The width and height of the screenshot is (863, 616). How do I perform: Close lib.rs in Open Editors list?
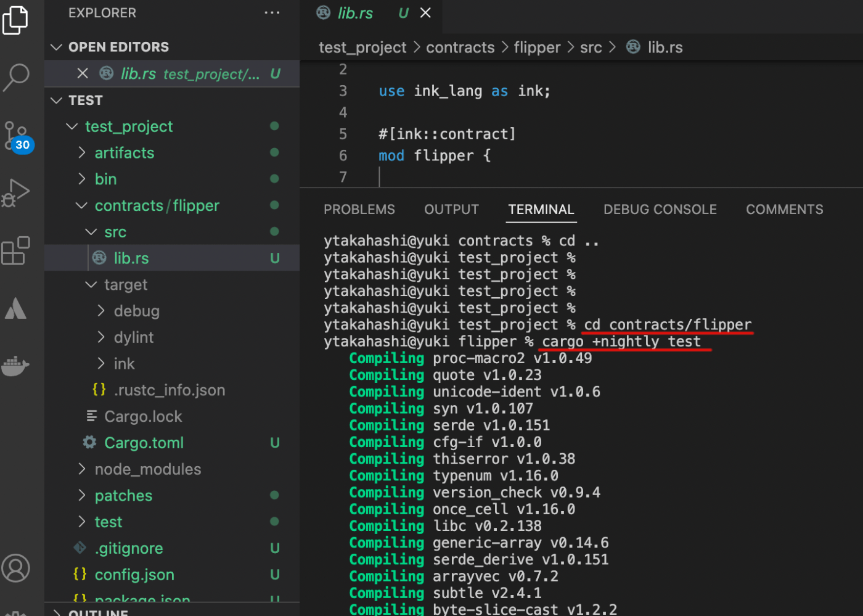click(x=83, y=73)
